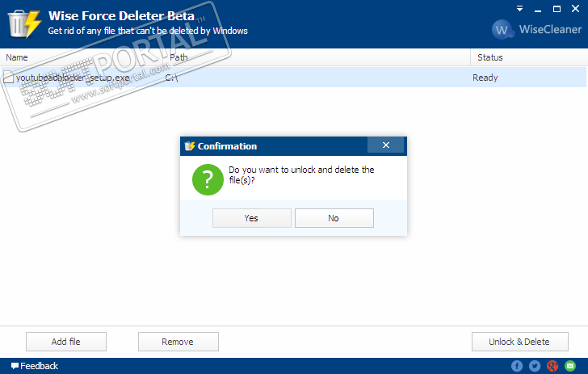Click the Remove button
Screen dimensions: 588x374
point(178,342)
